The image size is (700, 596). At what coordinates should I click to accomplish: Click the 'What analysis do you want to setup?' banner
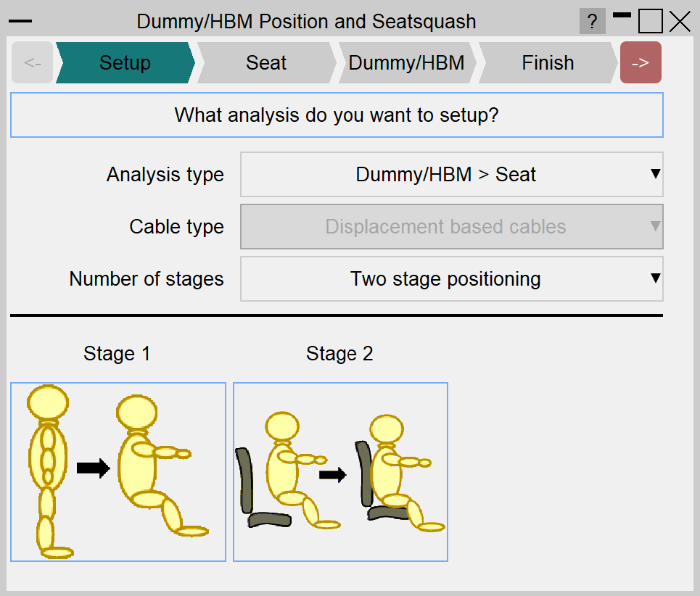(x=337, y=115)
